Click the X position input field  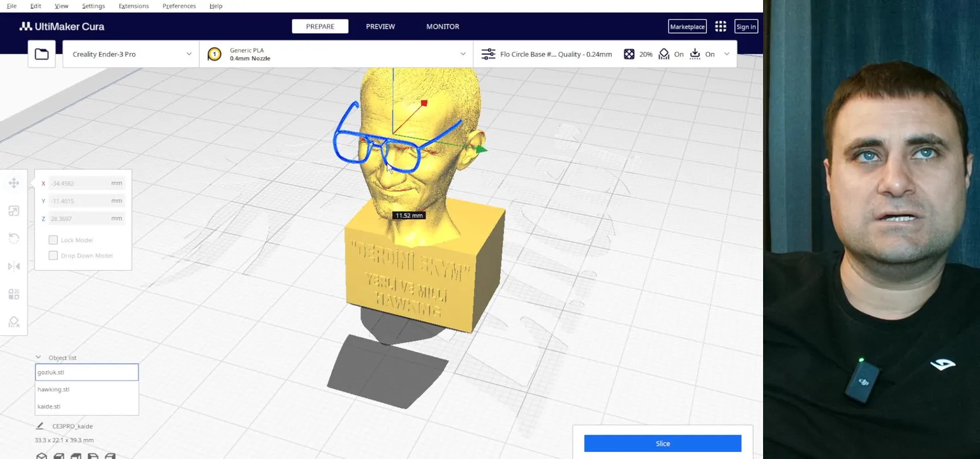85,183
